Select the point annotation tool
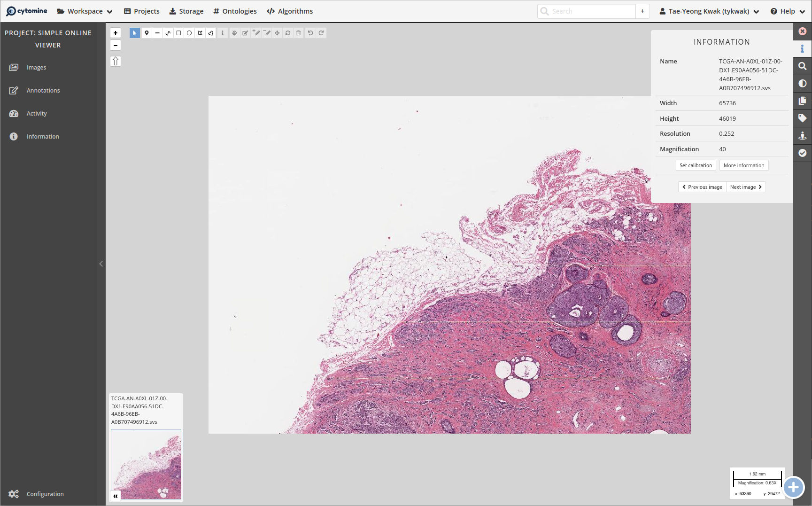Screen dimensions: 812x506 click(x=147, y=33)
